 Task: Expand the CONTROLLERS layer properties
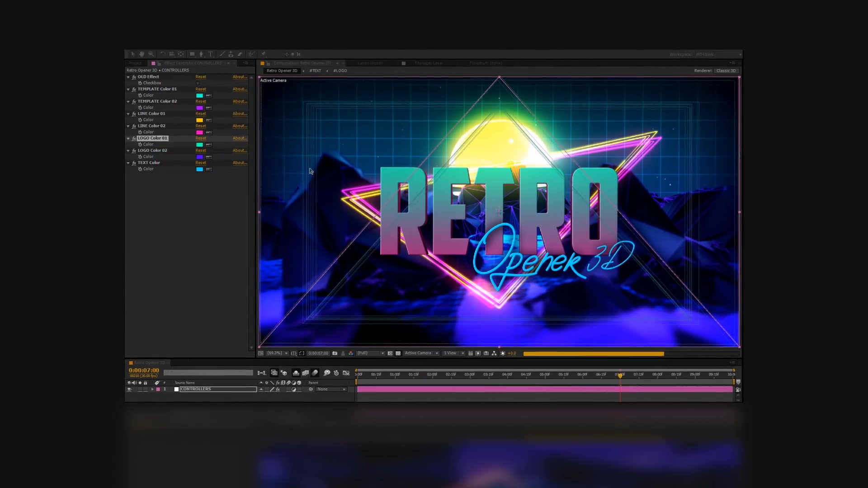pyautogui.click(x=152, y=389)
